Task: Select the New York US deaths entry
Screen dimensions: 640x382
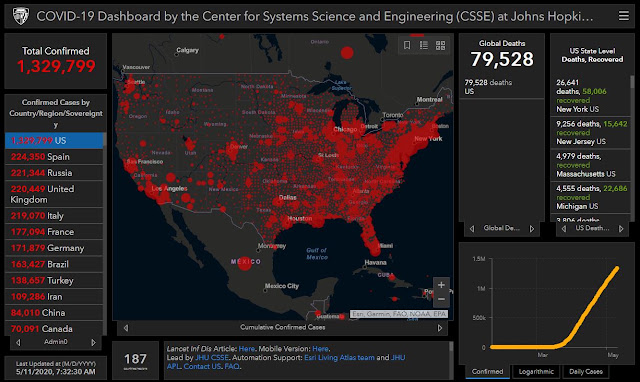Action: 591,96
